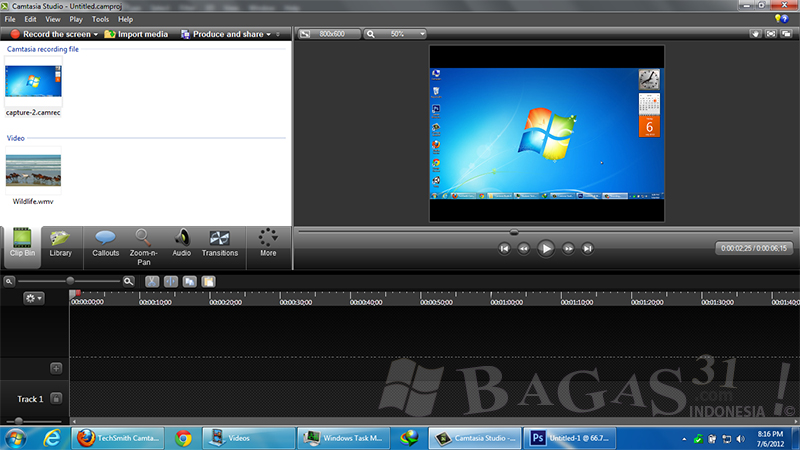Image resolution: width=800 pixels, height=450 pixels.
Task: Add a new track with plus button
Action: pyautogui.click(x=56, y=368)
